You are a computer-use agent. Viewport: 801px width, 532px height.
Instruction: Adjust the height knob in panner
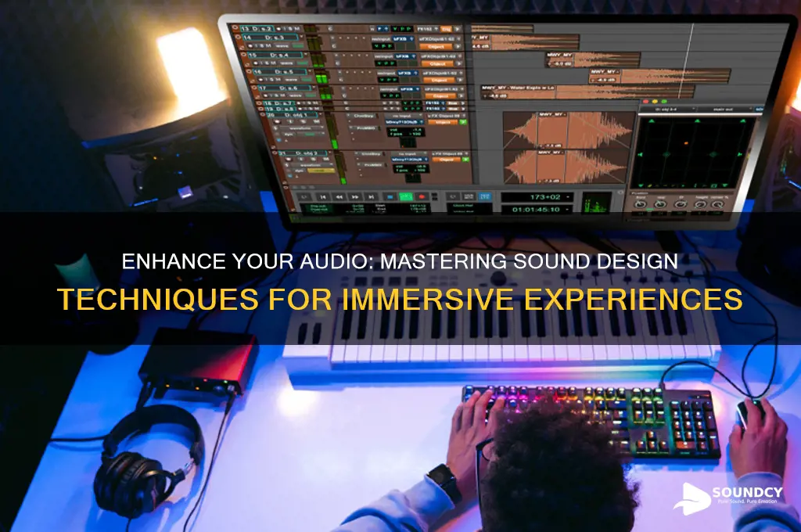pyautogui.click(x=700, y=204)
